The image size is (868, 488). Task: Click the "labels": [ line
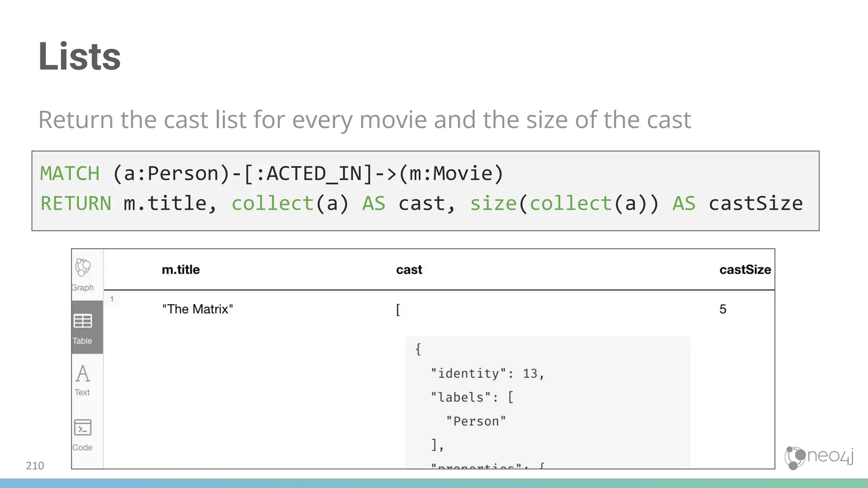(472, 397)
